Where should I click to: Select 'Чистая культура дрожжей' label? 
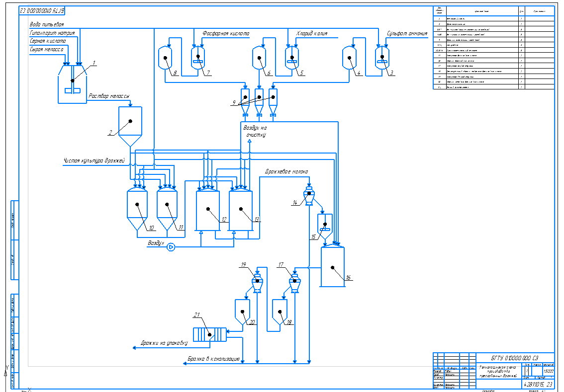(x=94, y=160)
